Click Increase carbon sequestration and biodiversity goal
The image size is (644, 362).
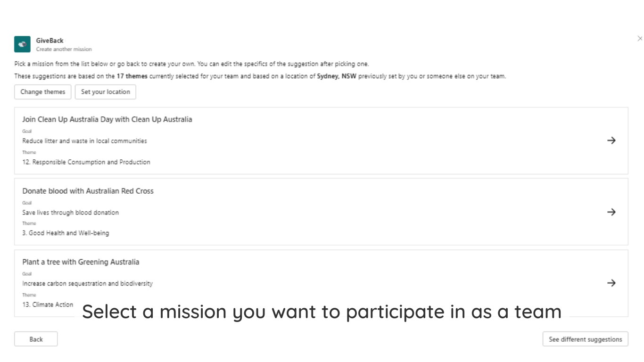(87, 284)
